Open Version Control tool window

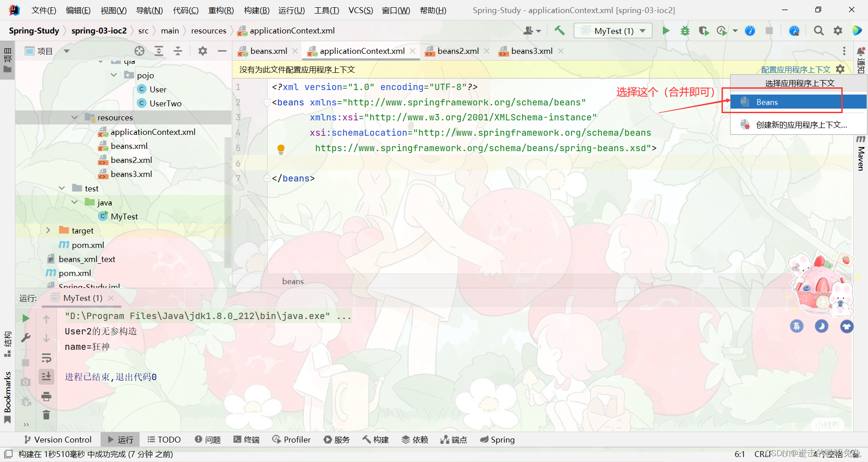57,440
